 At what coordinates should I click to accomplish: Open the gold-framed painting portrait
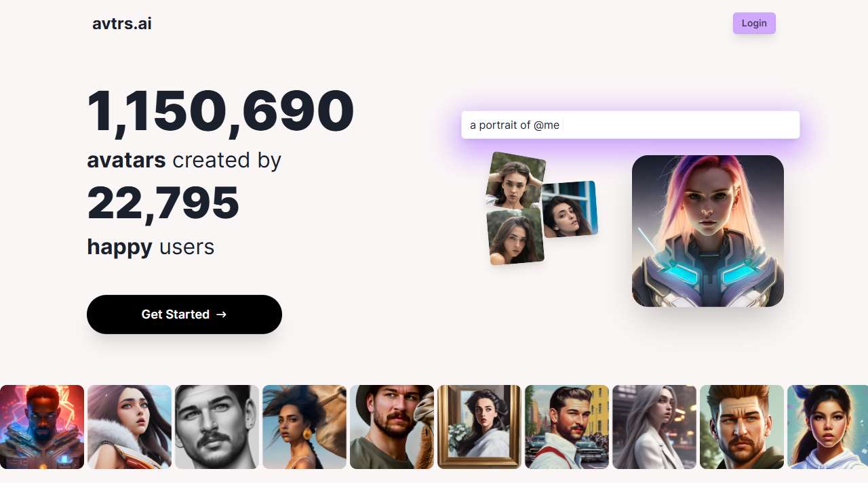[x=479, y=427]
